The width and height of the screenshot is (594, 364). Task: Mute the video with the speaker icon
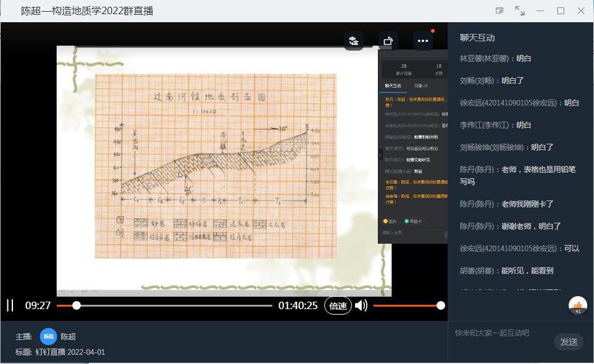(361, 305)
